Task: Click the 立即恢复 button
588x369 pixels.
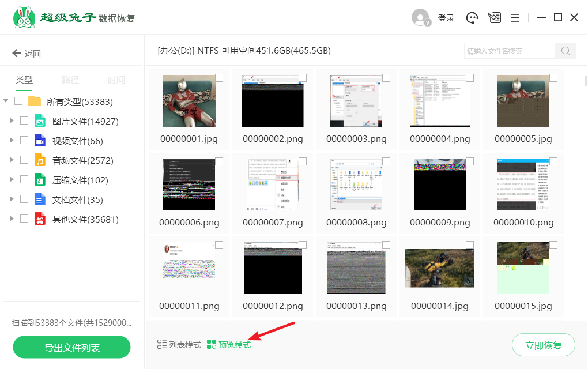Action: [x=543, y=345]
